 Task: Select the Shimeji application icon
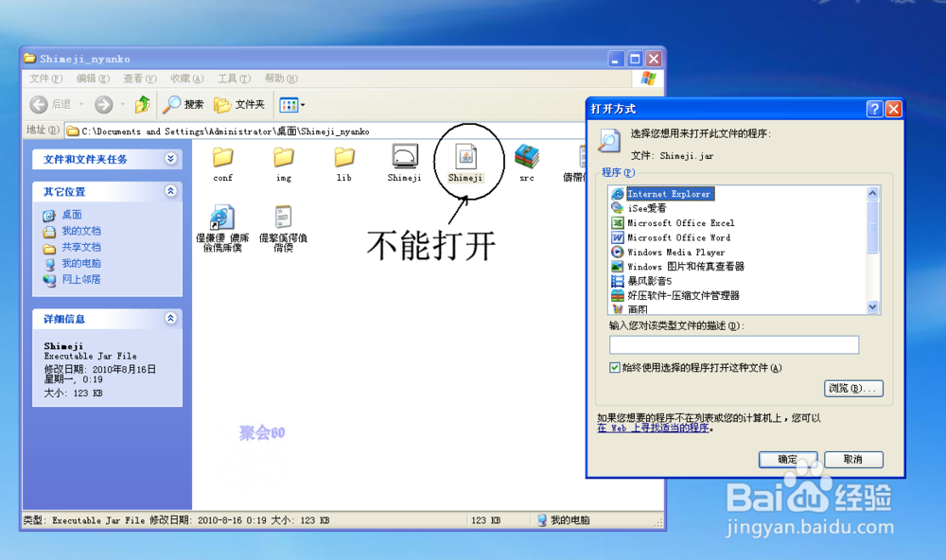coord(404,163)
